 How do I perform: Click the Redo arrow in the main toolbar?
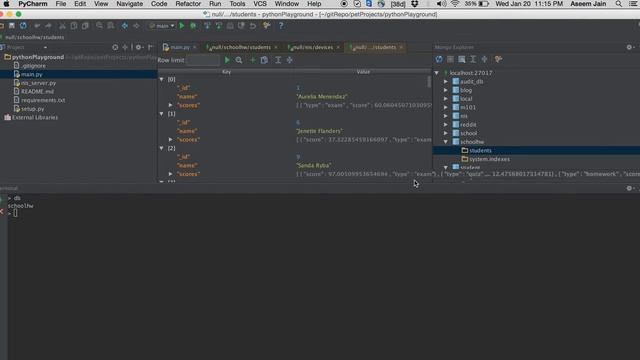tap(49, 26)
